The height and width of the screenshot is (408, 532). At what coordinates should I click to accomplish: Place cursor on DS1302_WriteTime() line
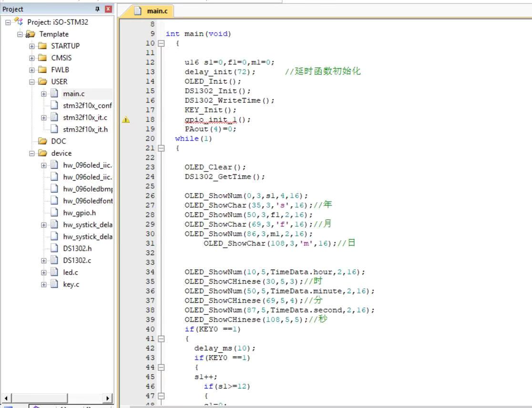pyautogui.click(x=229, y=101)
